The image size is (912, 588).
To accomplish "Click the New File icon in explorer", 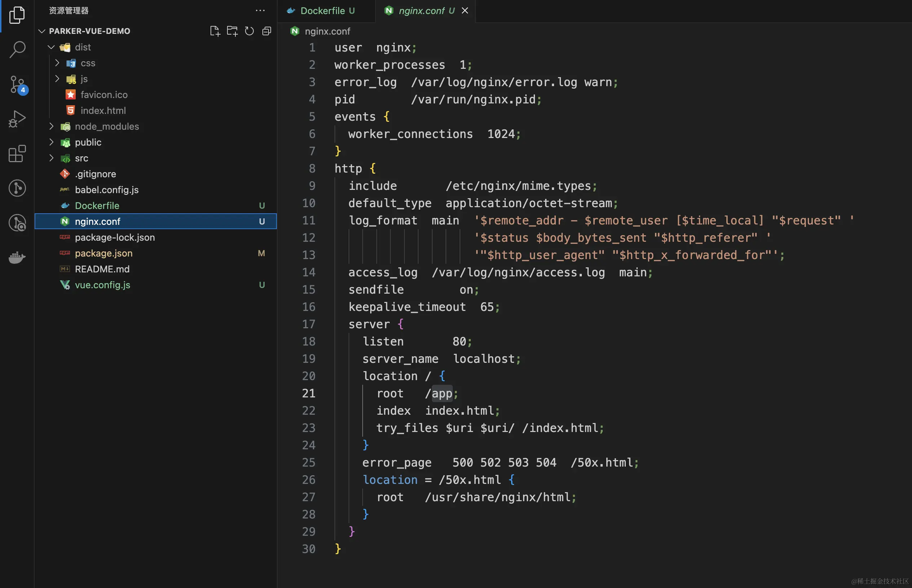I will [215, 31].
